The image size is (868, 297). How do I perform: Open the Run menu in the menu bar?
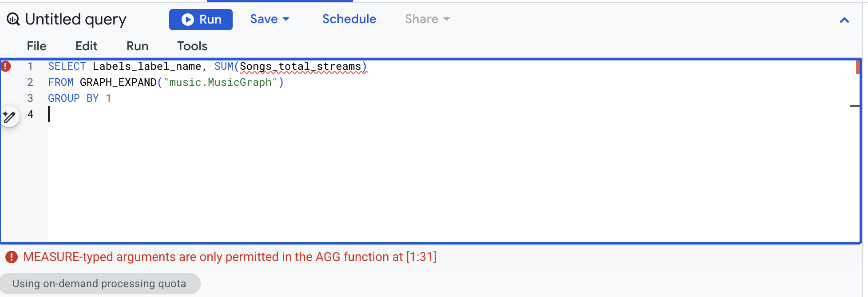(x=137, y=46)
